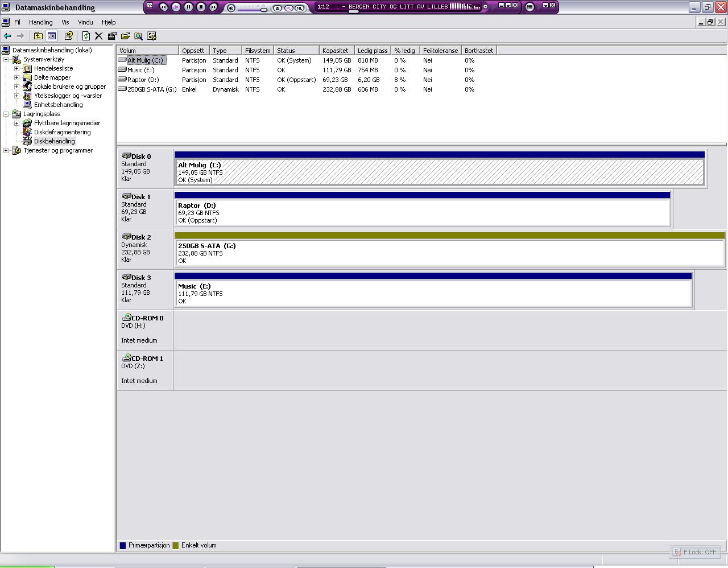Open the Hjelp menu

[109, 22]
